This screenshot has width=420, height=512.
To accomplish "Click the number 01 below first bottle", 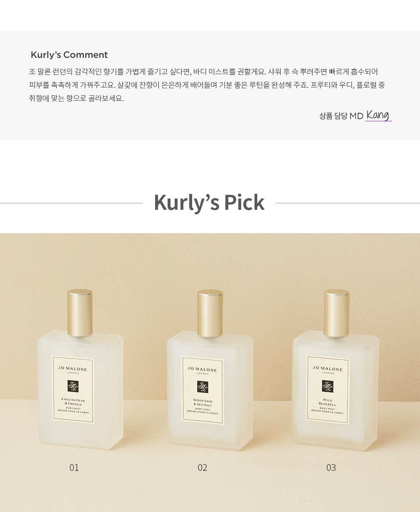I will (x=74, y=467).
